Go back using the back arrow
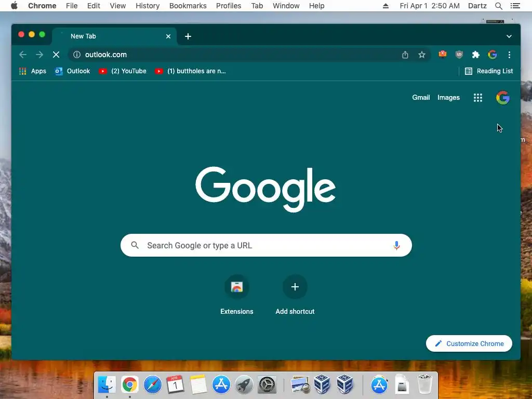This screenshot has height=399, width=532. tap(23, 55)
